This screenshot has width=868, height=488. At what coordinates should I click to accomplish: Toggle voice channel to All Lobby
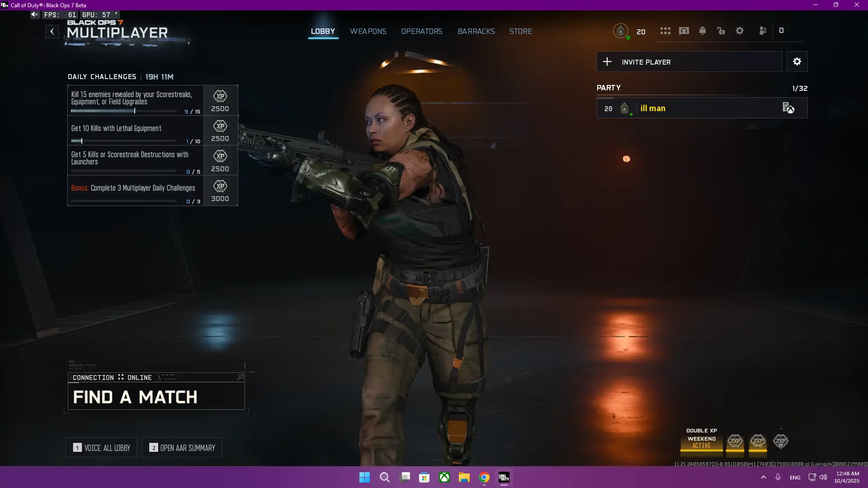coord(101,447)
